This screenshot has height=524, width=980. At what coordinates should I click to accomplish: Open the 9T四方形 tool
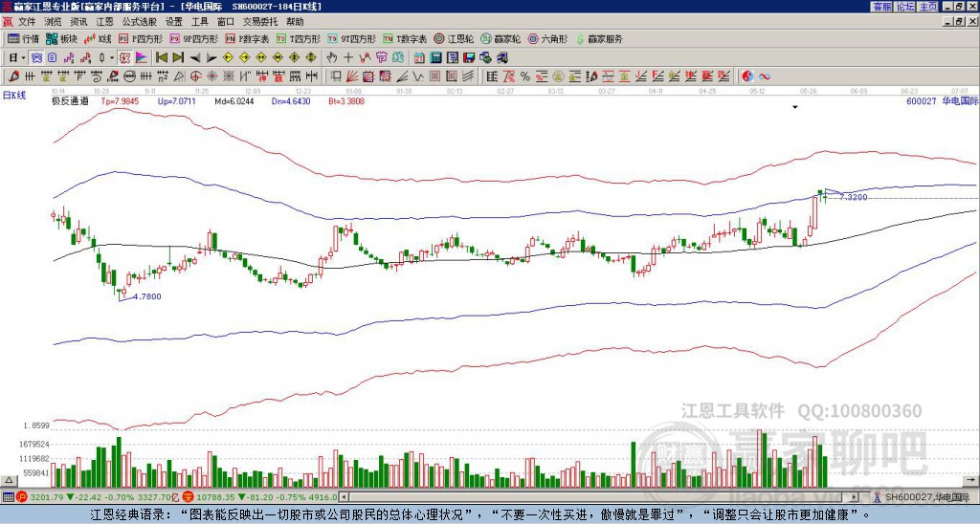point(352,38)
